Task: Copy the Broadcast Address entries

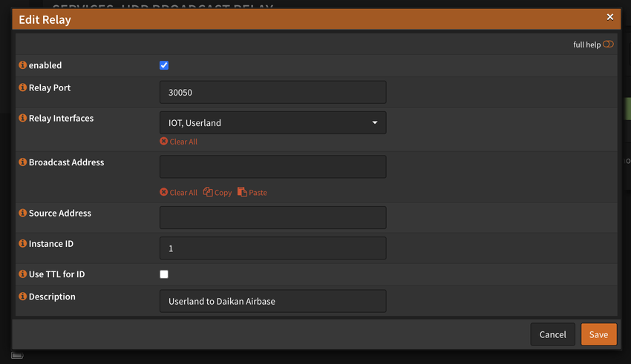Action: [x=218, y=193]
